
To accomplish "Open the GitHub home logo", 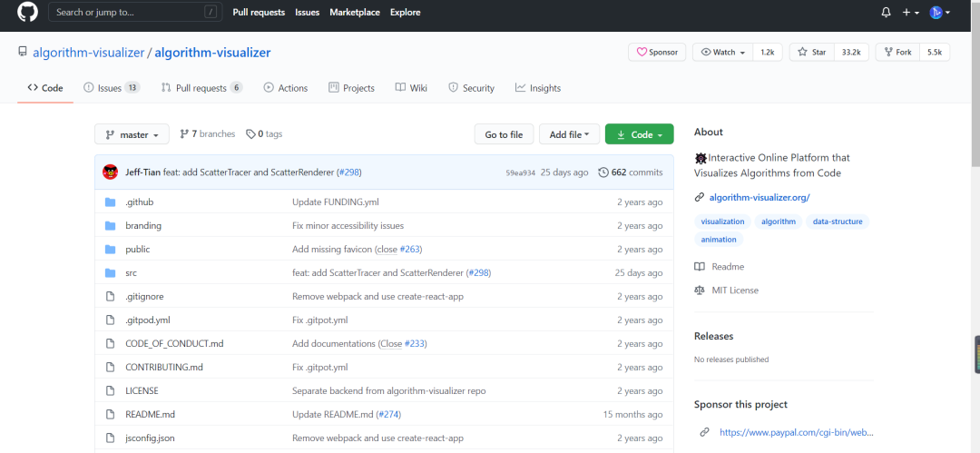I will [x=27, y=12].
